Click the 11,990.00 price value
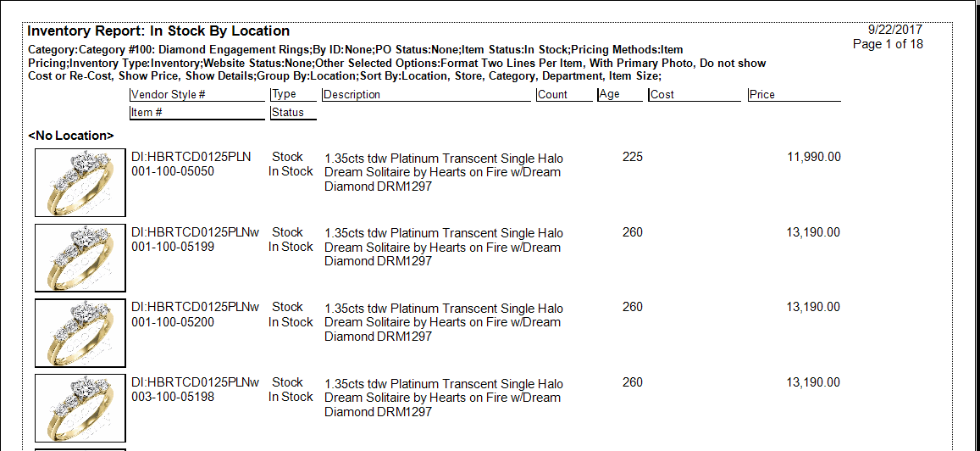980x451 pixels. click(813, 158)
